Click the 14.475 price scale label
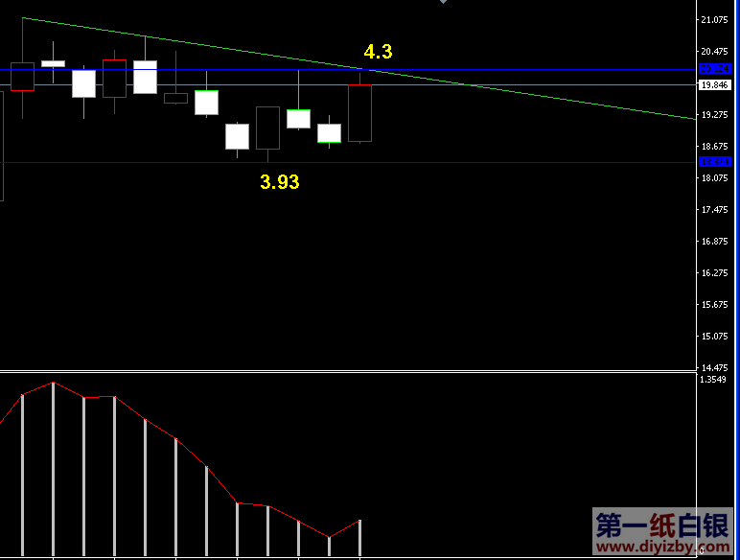 714,368
